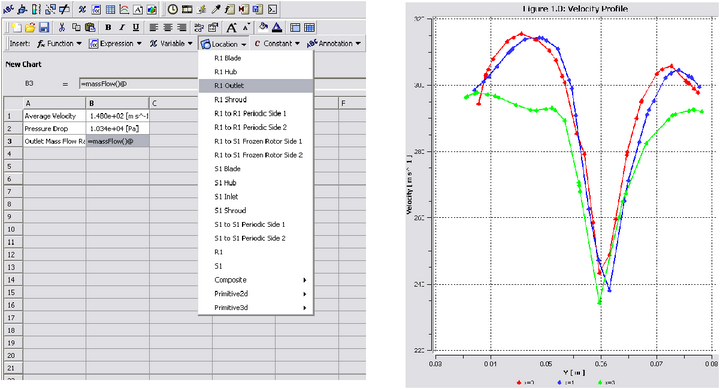Center align the cell text
This screenshot has height=389, width=720.
168,28
